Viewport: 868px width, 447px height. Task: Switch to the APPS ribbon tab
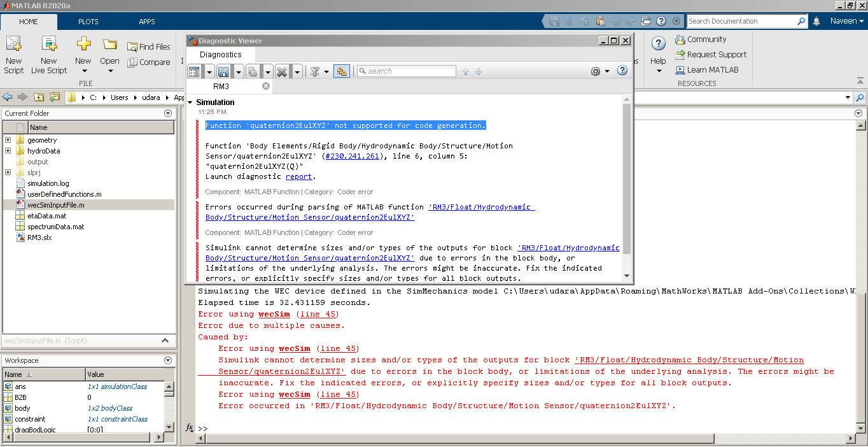147,22
